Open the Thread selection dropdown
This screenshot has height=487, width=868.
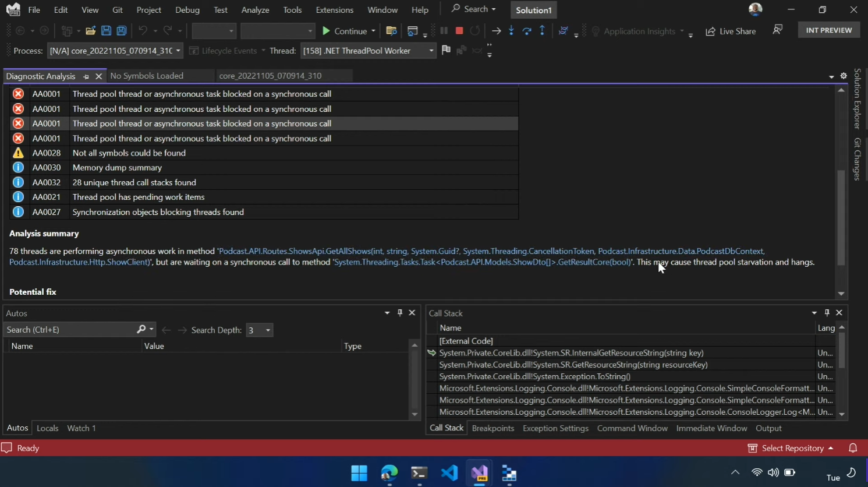click(x=431, y=51)
